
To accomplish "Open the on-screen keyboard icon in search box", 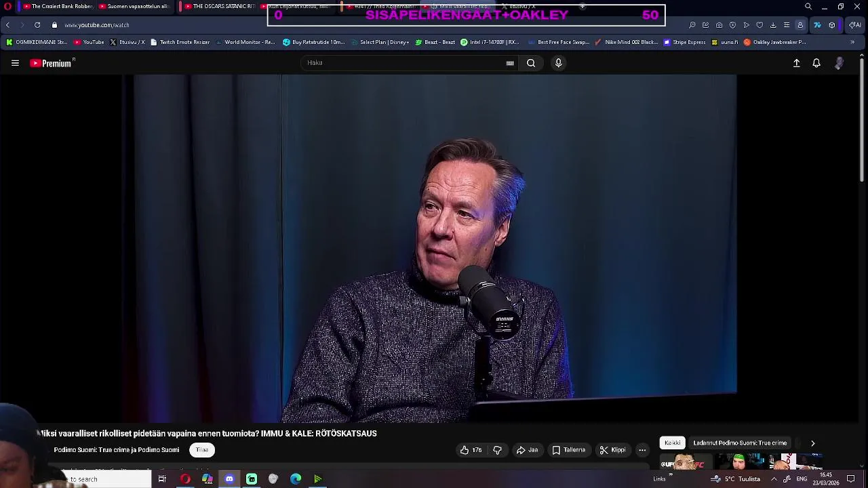I will point(510,63).
